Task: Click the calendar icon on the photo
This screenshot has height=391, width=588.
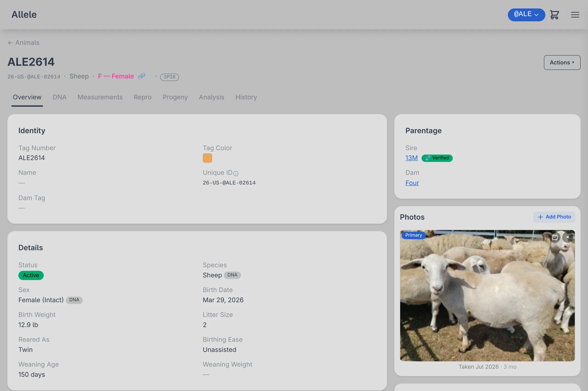Action: 555,237
